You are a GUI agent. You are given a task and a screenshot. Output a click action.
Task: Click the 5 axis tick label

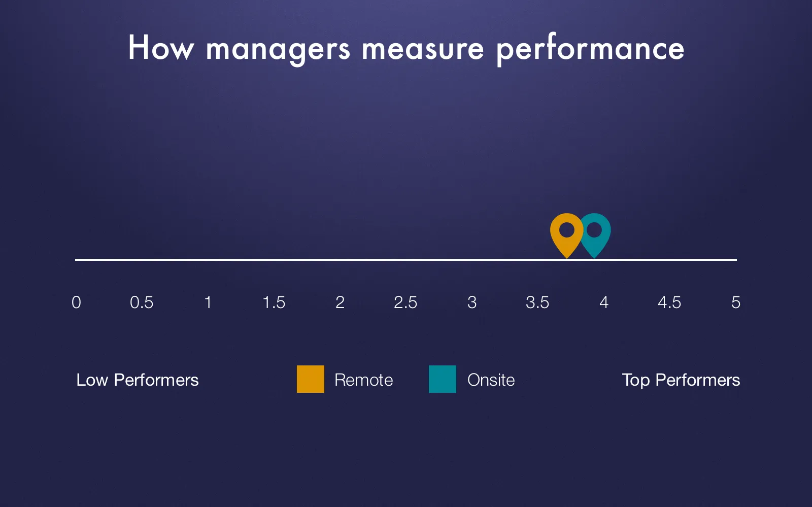point(736,302)
